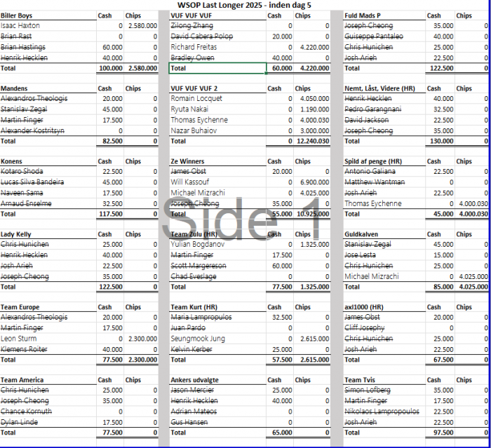Select Konens total cash 117.500

(111, 214)
